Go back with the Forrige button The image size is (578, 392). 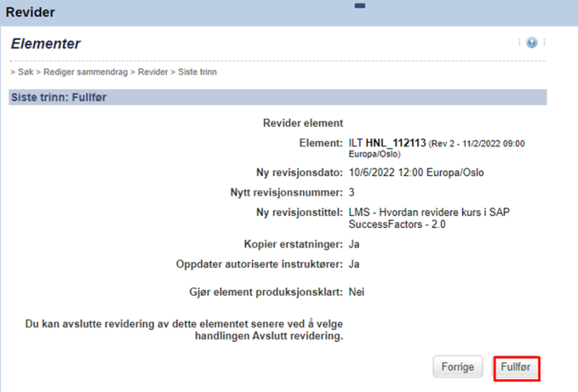(457, 367)
